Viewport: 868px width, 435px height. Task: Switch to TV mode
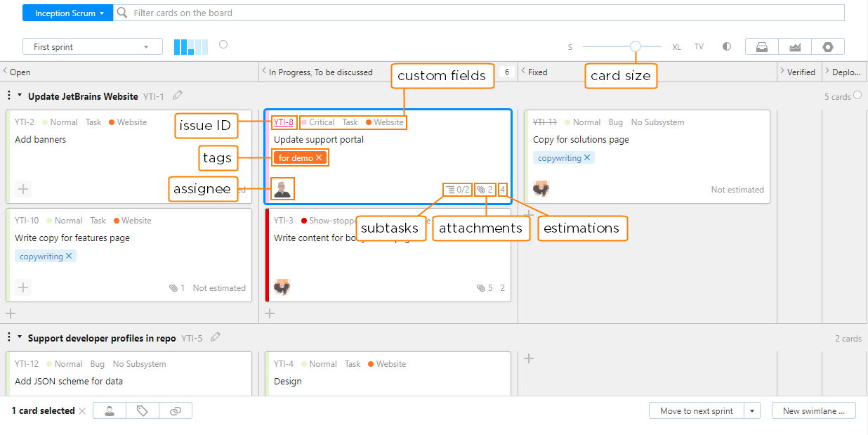point(699,47)
